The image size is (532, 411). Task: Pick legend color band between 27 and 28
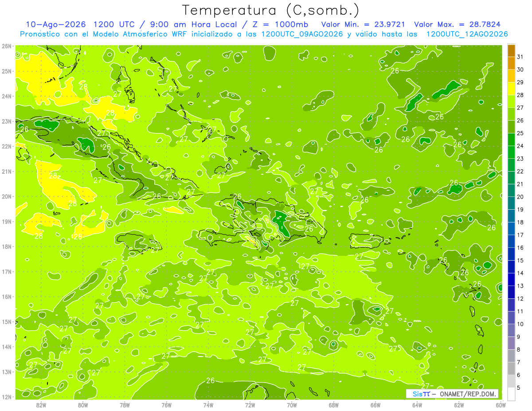click(511, 102)
